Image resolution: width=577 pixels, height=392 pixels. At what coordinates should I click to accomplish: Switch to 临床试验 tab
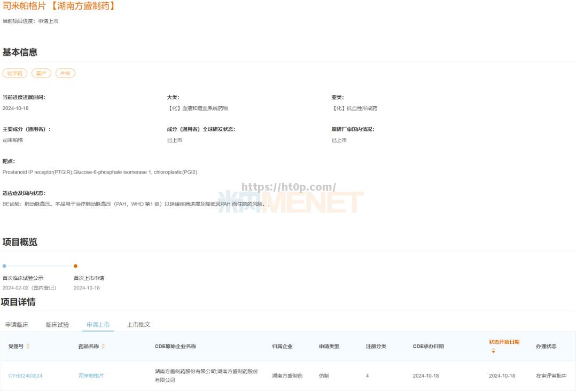(57, 325)
